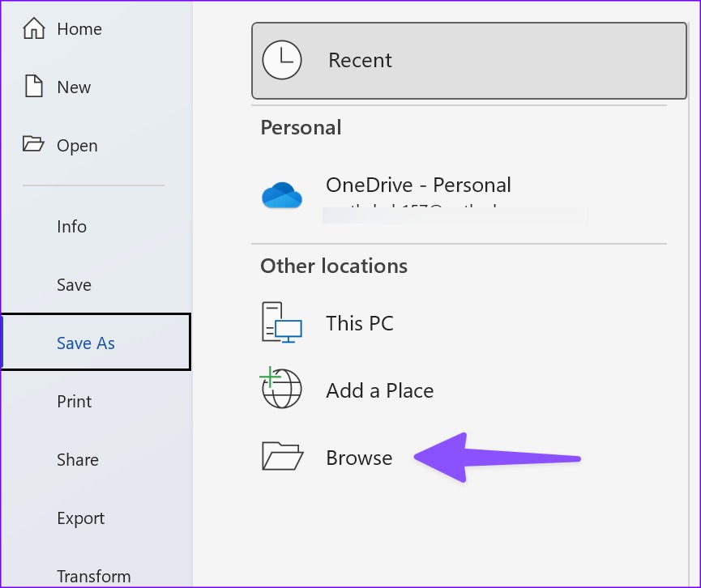The image size is (701, 588).
Task: Select the Recent locations button
Action: click(469, 60)
